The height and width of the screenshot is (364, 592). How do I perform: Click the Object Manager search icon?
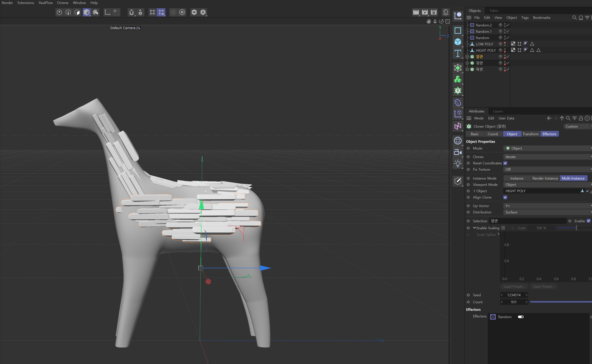click(574, 18)
